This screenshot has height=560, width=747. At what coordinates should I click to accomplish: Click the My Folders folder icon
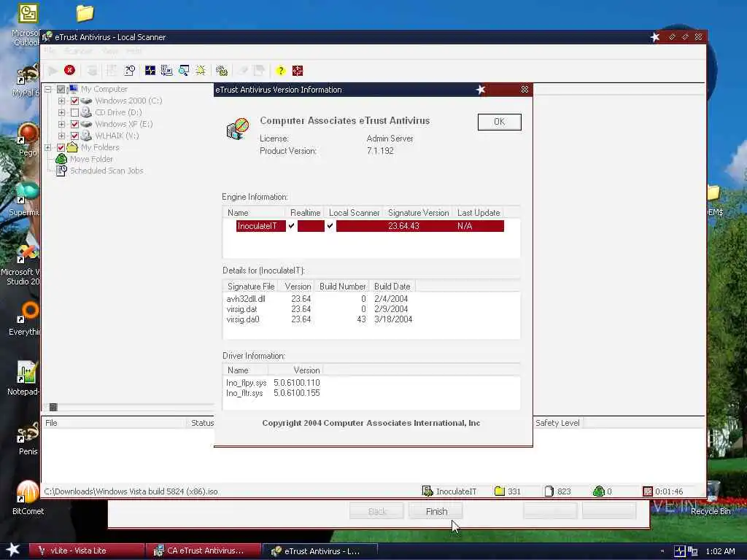click(x=72, y=147)
